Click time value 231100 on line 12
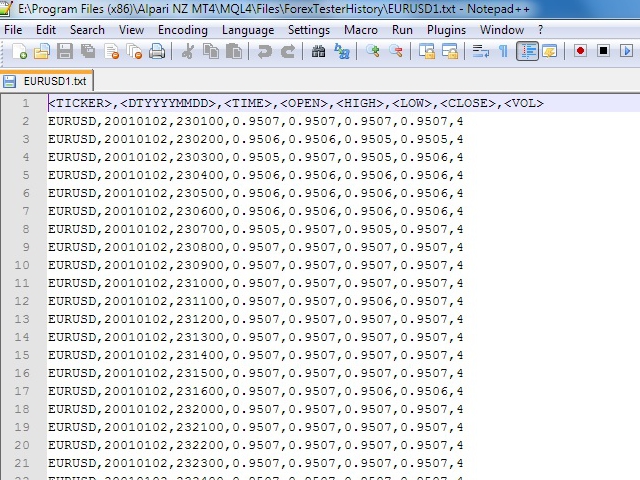The image size is (640, 480). (200, 301)
